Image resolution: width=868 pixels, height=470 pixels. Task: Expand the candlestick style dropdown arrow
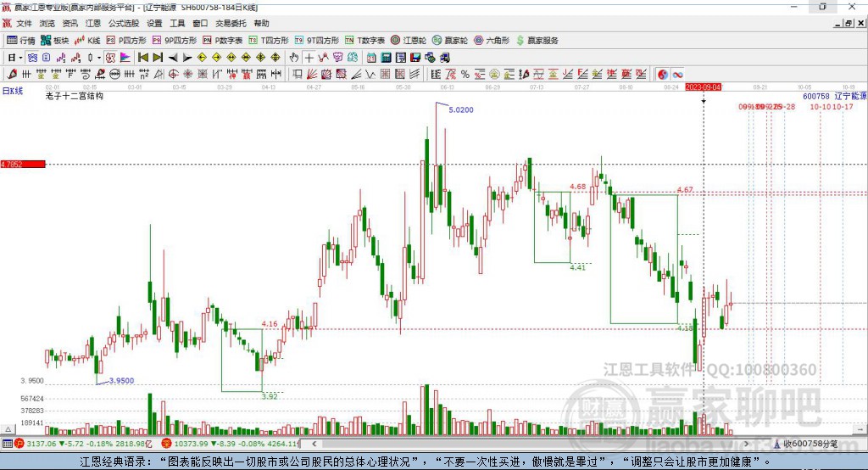pos(99,58)
